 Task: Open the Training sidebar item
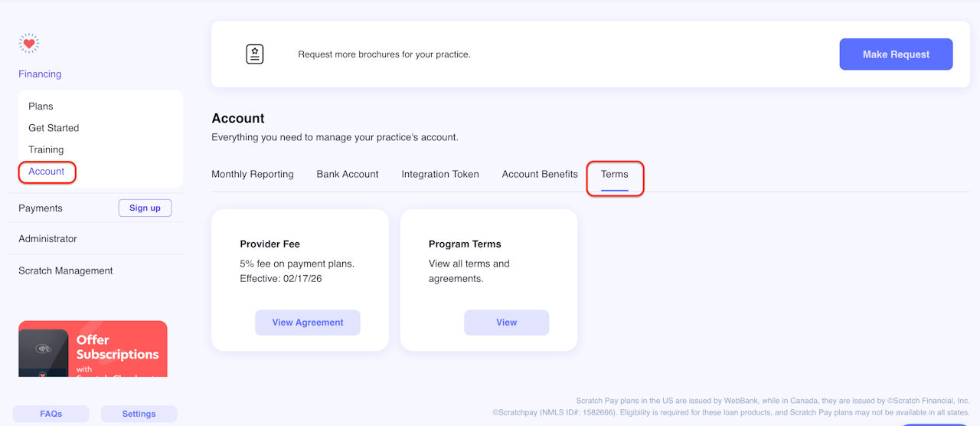click(x=46, y=149)
